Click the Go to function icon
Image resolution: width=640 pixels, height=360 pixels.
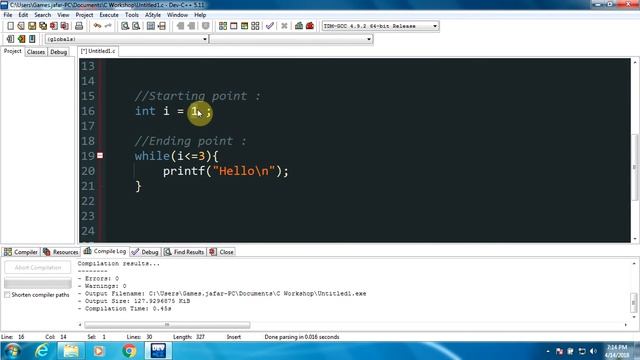coord(151,26)
